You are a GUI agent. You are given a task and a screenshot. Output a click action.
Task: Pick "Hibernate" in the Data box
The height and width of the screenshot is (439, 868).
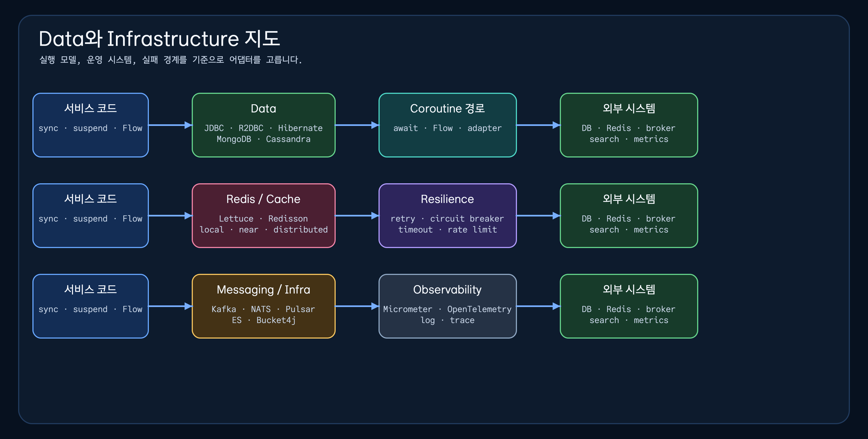coord(300,128)
